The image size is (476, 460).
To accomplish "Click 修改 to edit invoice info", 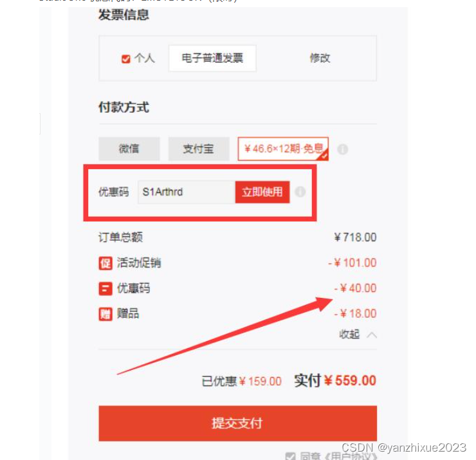I will [320, 58].
